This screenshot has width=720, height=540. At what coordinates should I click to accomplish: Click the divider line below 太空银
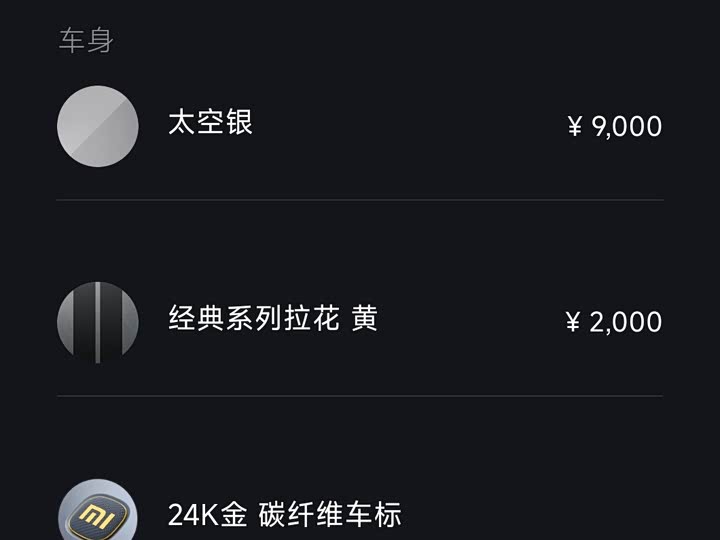360,200
